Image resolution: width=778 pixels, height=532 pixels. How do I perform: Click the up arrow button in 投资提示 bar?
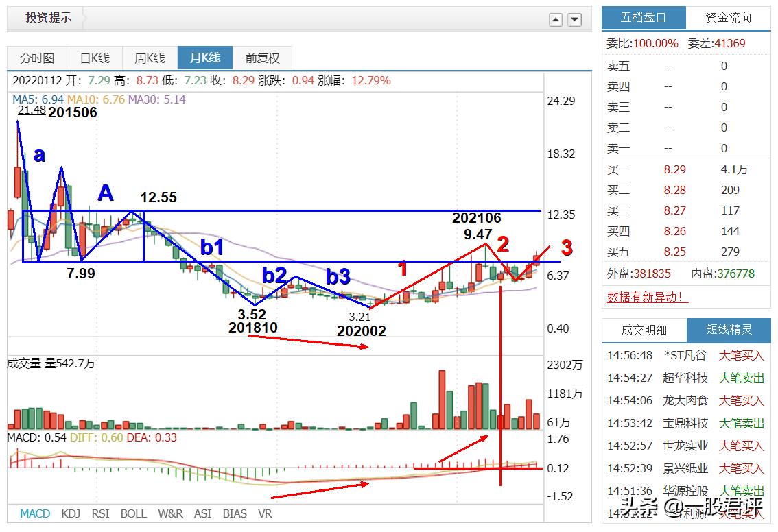pyautogui.click(x=556, y=20)
